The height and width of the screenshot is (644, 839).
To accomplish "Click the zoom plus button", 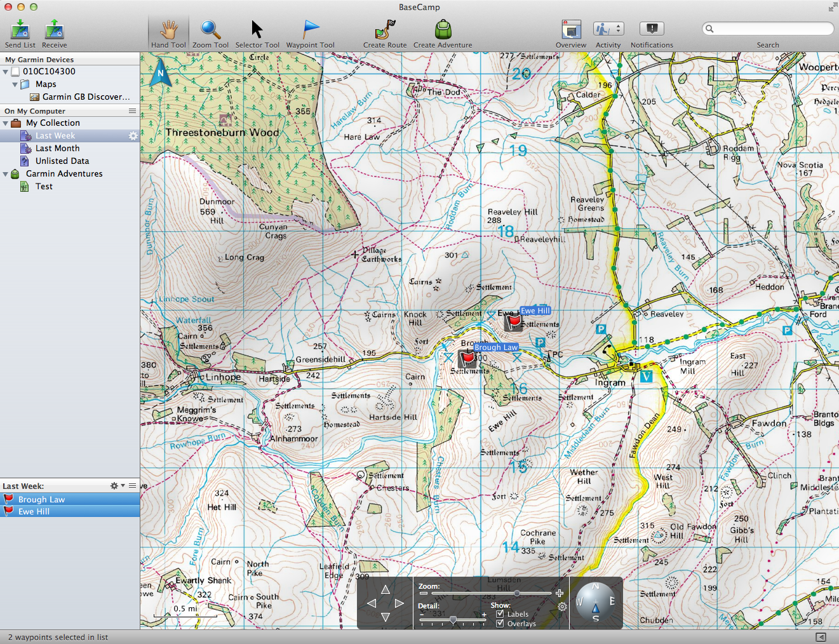I will point(560,593).
